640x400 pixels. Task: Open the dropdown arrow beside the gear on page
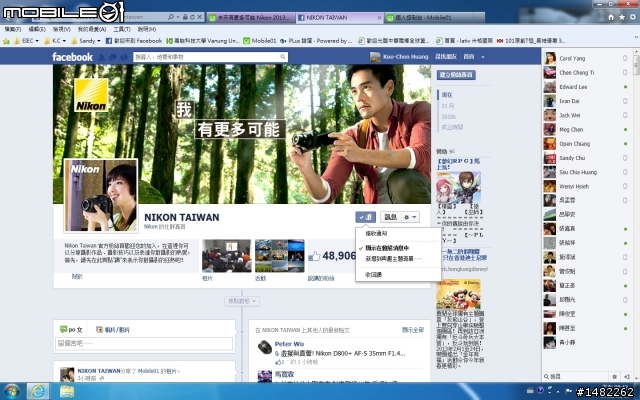(414, 217)
